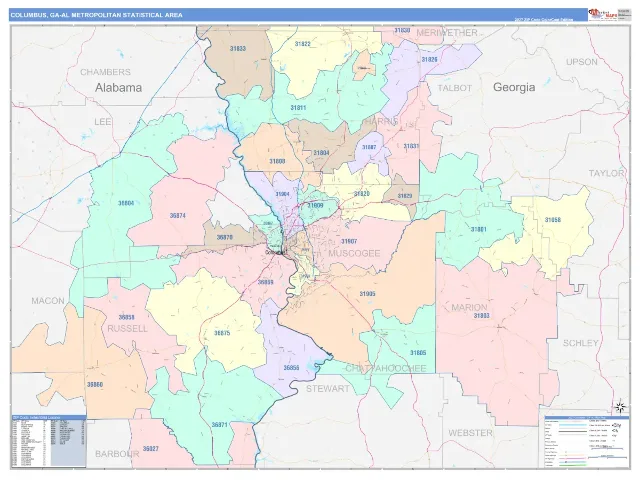Viewport: 640px width, 480px height.
Task: Click ZIP code label 31833
Action: [x=238, y=49]
